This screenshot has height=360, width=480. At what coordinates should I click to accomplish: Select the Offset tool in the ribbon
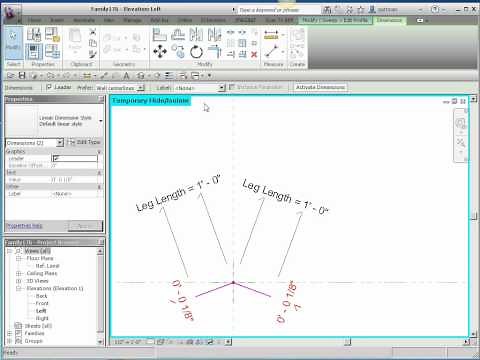coord(178,35)
